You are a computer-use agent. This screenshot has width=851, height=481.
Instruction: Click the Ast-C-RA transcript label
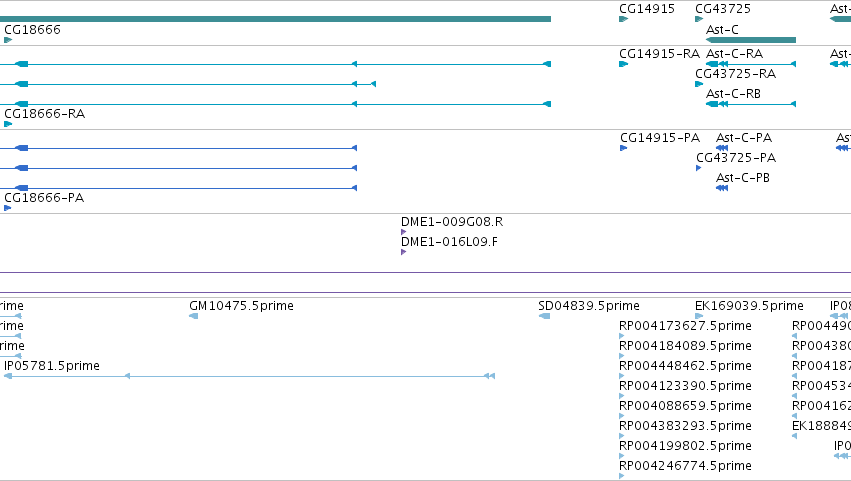(x=734, y=54)
